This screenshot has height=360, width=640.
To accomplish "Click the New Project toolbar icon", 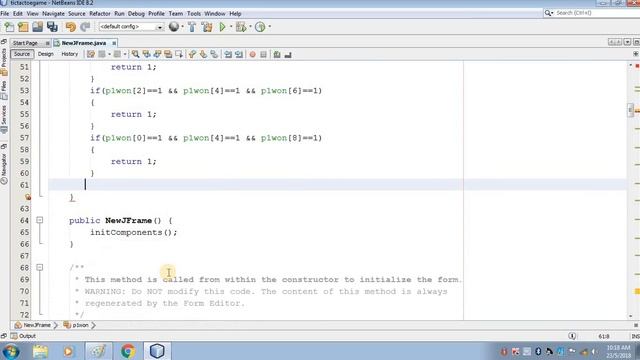I will pyautogui.click(x=23, y=27).
